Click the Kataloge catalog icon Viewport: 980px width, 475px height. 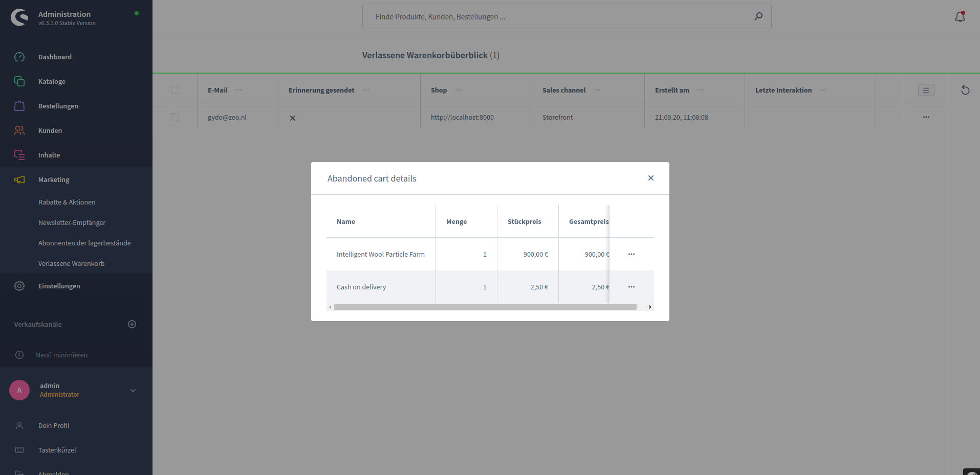(19, 81)
